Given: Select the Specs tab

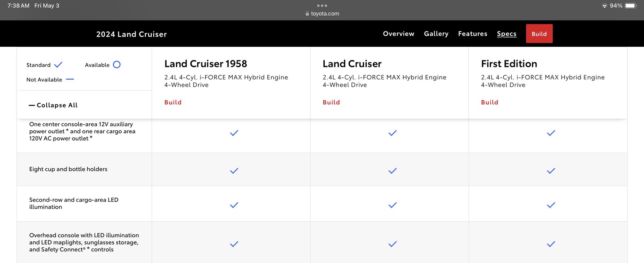Looking at the screenshot, I should click(x=506, y=34).
